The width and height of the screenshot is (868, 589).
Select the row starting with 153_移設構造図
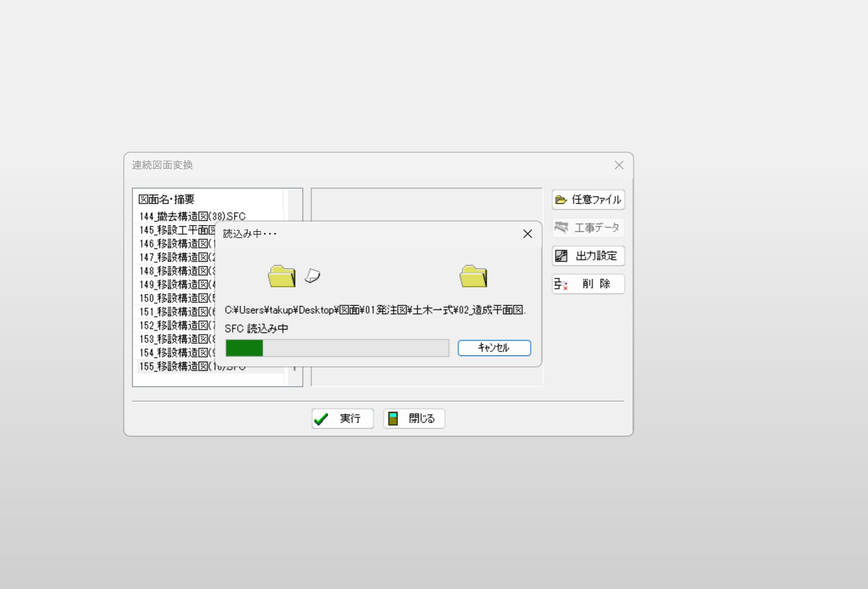[x=176, y=339]
